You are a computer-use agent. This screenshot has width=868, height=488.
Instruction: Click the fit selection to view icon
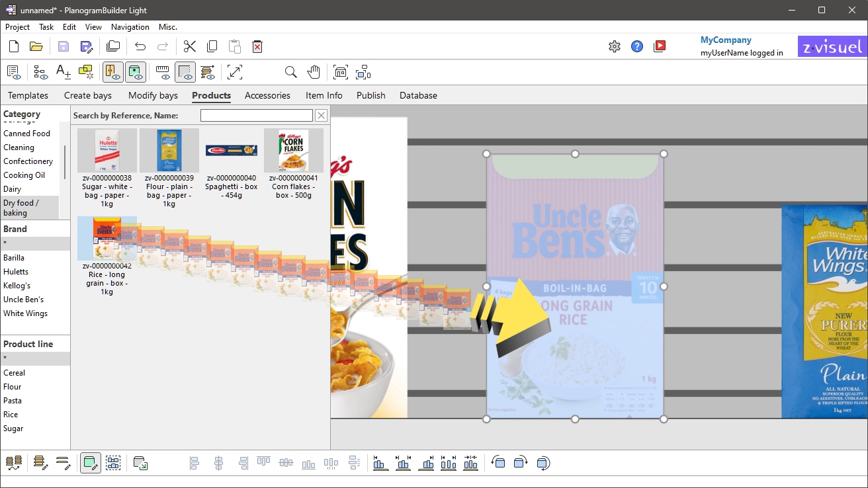click(x=363, y=72)
